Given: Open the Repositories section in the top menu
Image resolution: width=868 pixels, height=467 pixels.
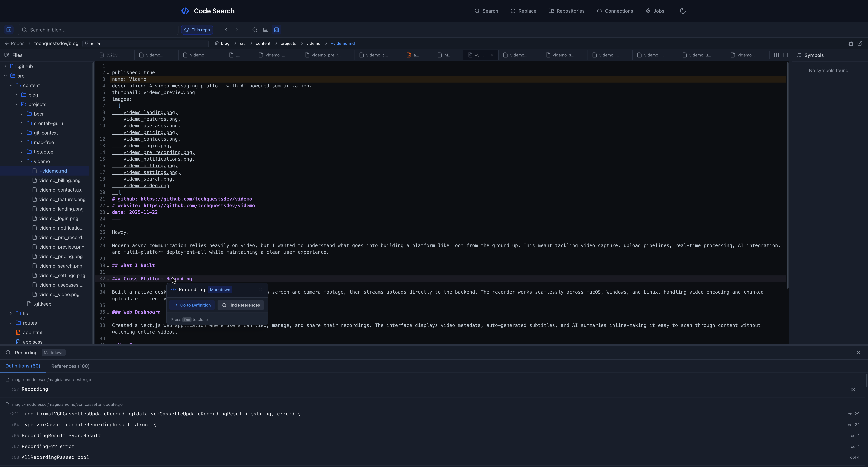Looking at the screenshot, I should pyautogui.click(x=566, y=11).
